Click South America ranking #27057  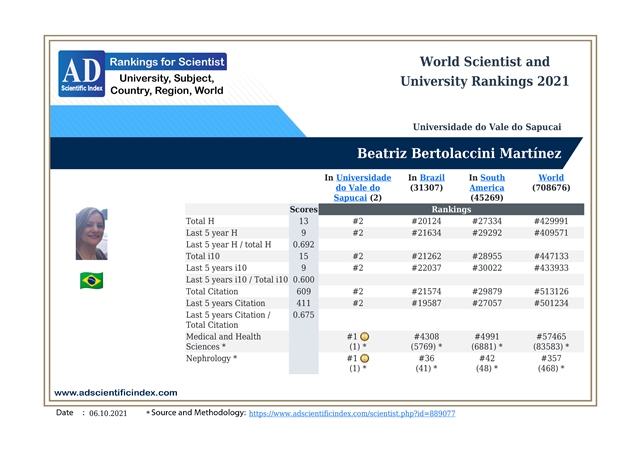pyautogui.click(x=487, y=303)
